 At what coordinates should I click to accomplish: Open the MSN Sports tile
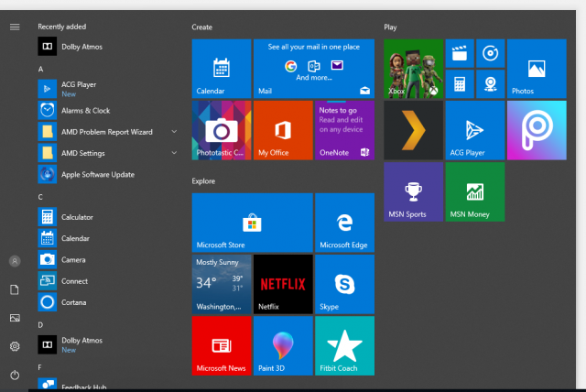tap(413, 191)
